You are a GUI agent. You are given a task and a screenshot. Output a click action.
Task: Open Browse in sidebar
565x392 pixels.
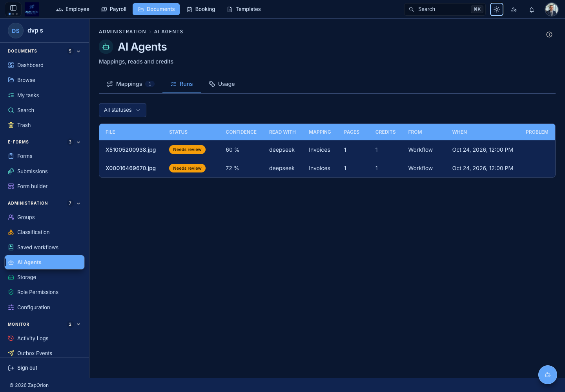[45, 80]
